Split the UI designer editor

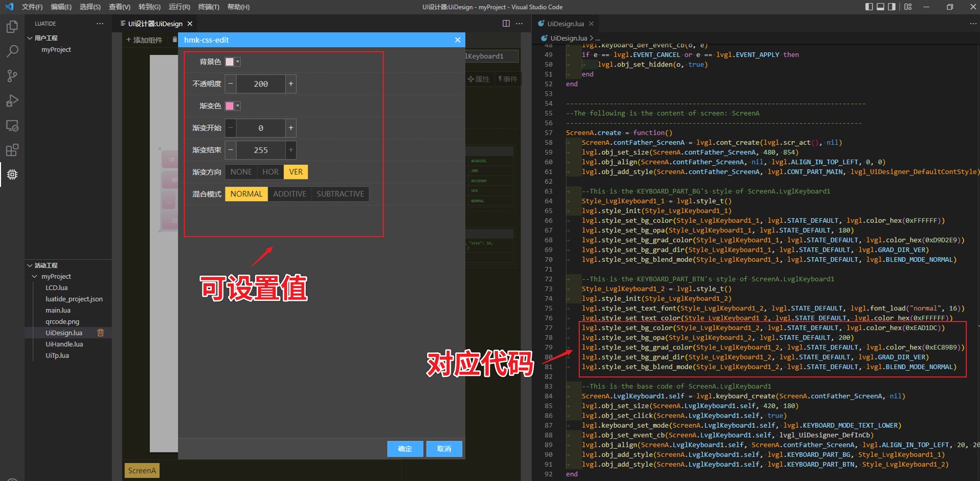coord(506,24)
